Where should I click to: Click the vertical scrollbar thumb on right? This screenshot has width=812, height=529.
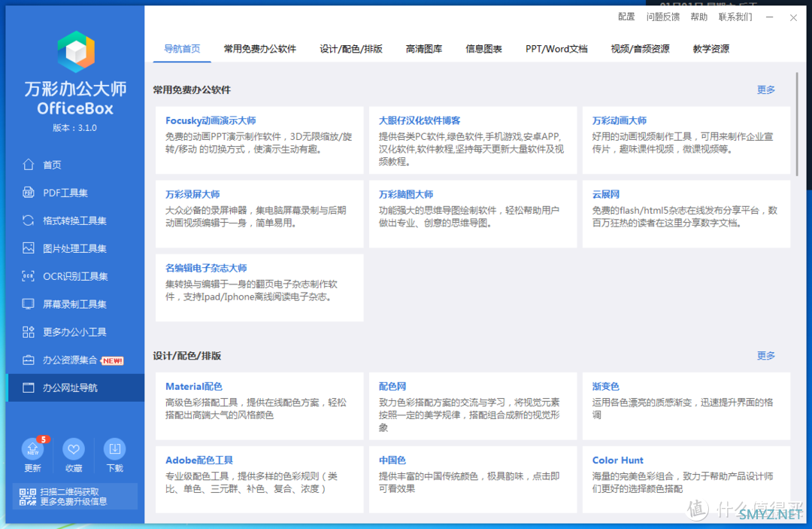coord(797,123)
